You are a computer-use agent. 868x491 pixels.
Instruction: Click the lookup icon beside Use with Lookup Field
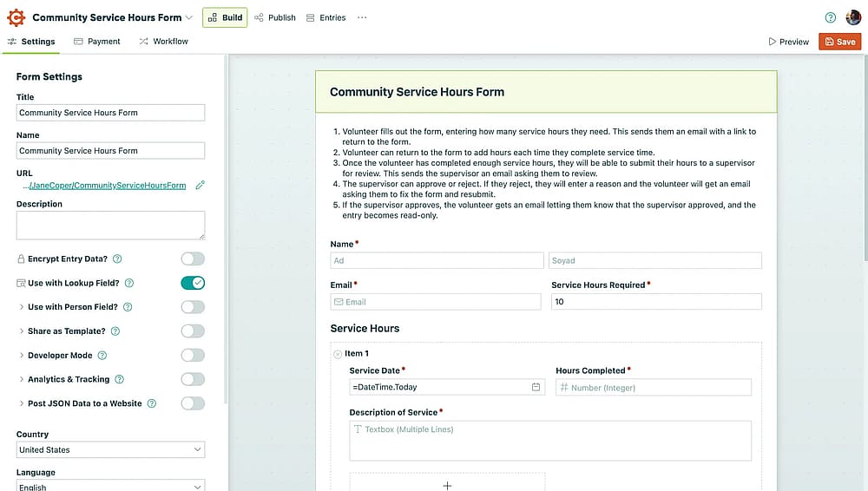coord(21,283)
